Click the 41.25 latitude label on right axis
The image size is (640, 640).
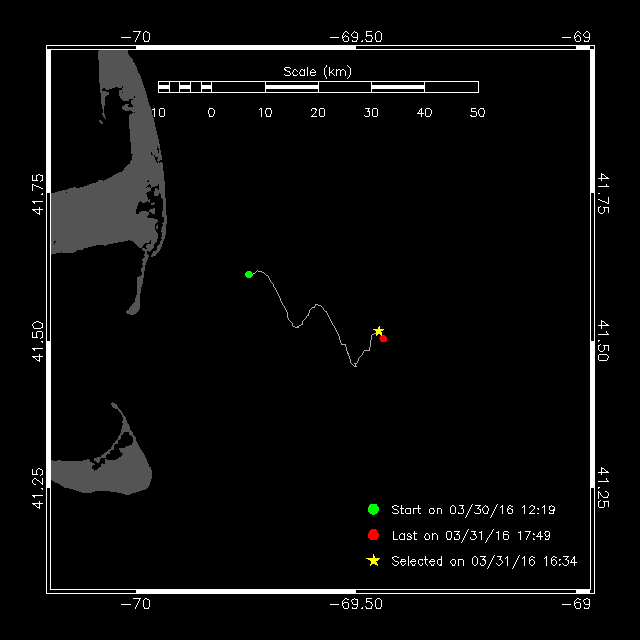click(603, 487)
